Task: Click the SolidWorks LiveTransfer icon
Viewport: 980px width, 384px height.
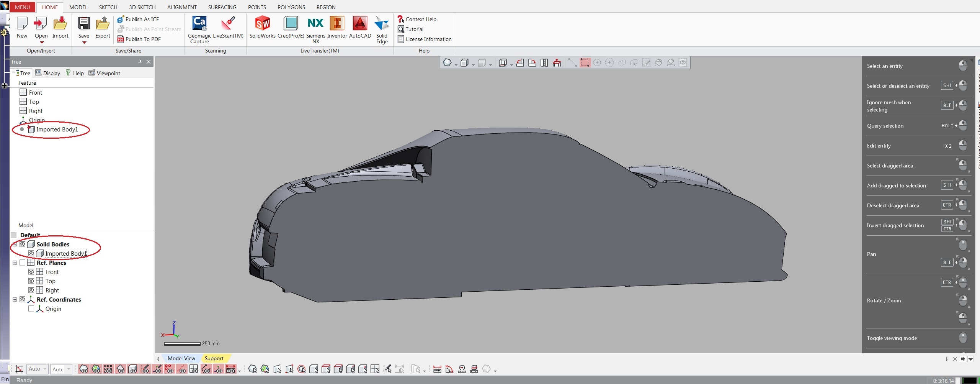Action: (x=262, y=24)
